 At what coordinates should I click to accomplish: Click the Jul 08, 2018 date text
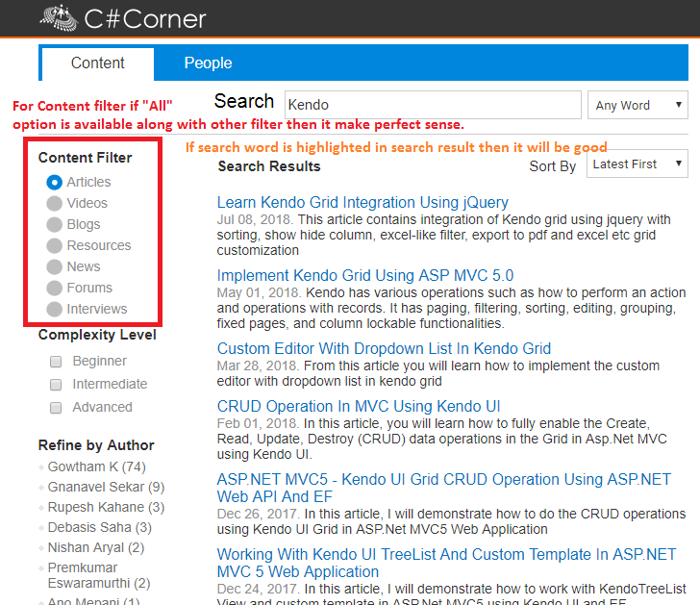pyautogui.click(x=255, y=219)
